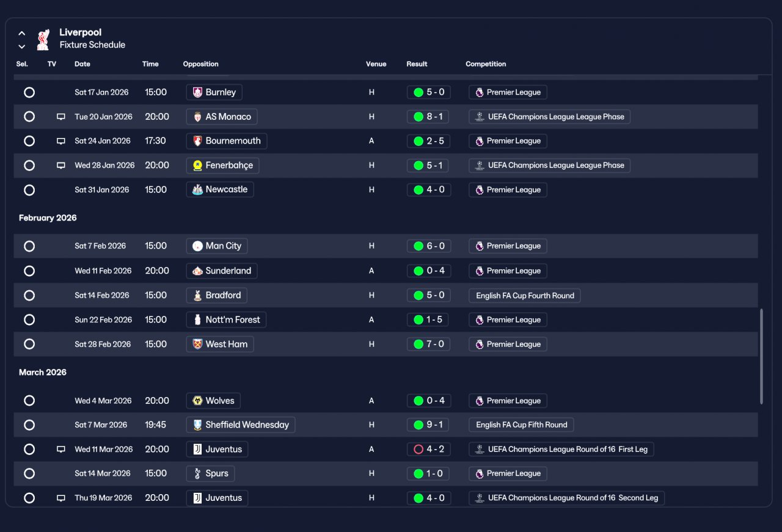782x532 pixels.
Task: Open the 6 - 0 Man City result
Action: coord(429,246)
